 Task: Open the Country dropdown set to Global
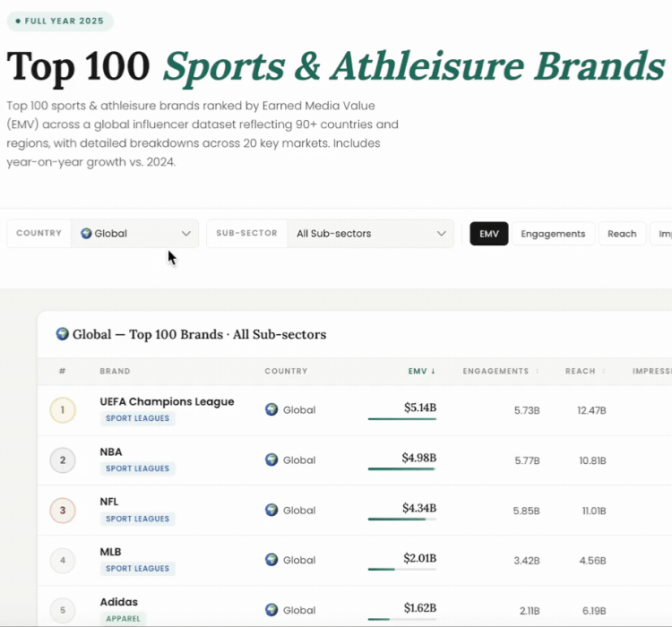pyautogui.click(x=134, y=234)
